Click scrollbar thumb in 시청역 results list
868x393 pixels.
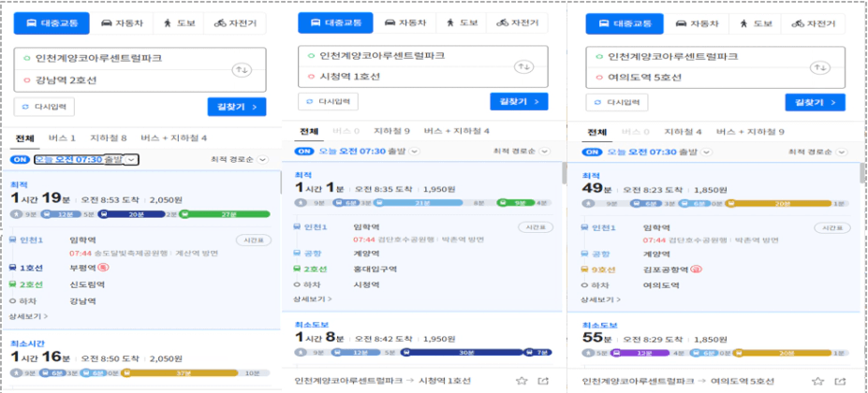click(x=564, y=173)
